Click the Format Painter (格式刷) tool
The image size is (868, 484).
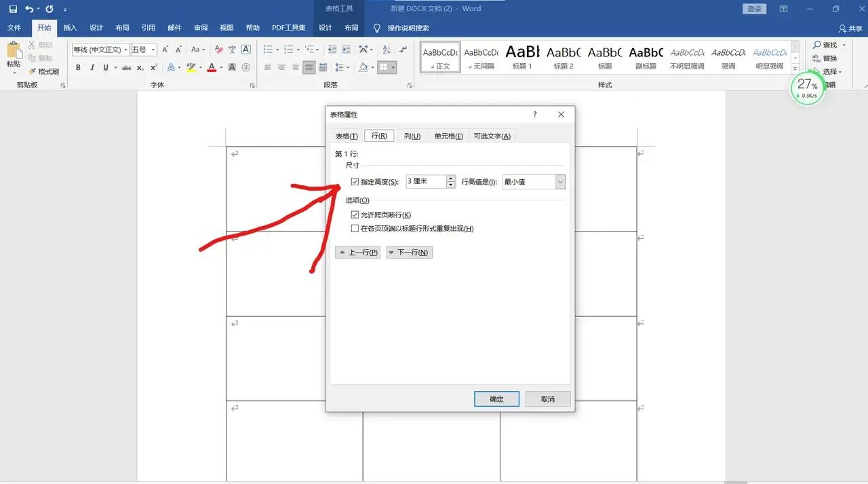(44, 71)
